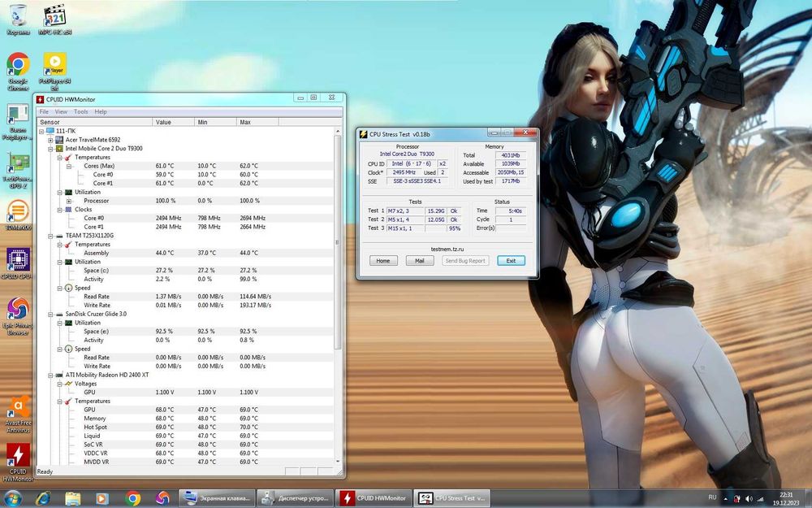Click the Sensor column header
812x508 pixels.
point(95,122)
